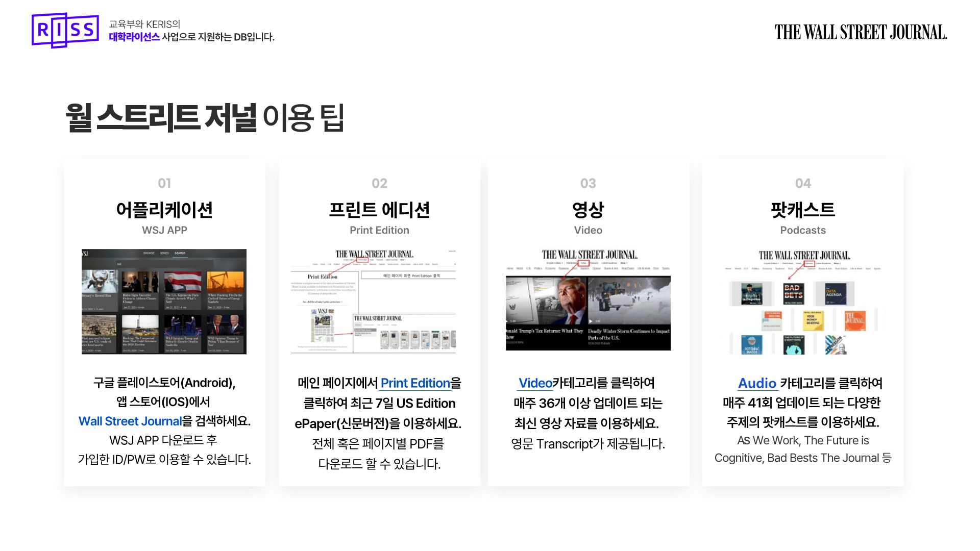This screenshot has width=980, height=551.
Task: Click the winter storm video thumbnail
Action: point(629,301)
